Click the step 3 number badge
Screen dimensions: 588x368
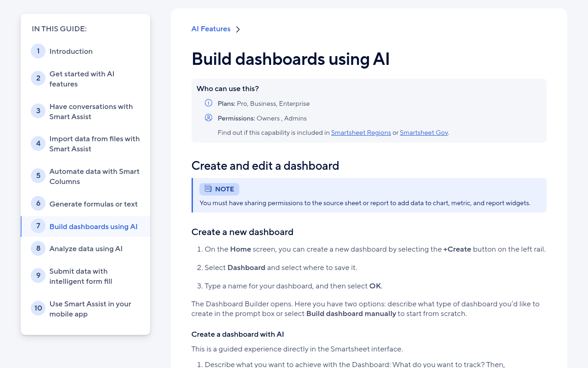pos(38,111)
